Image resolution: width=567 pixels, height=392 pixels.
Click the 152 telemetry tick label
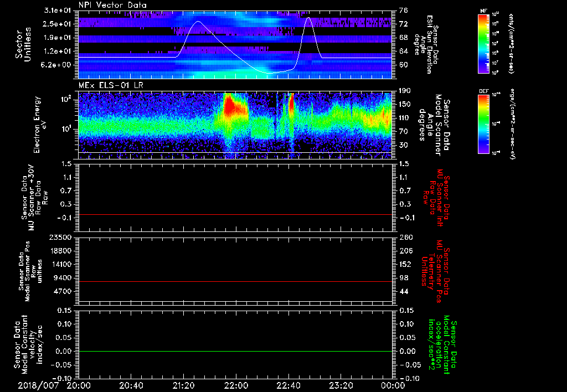pyautogui.click(x=405, y=264)
